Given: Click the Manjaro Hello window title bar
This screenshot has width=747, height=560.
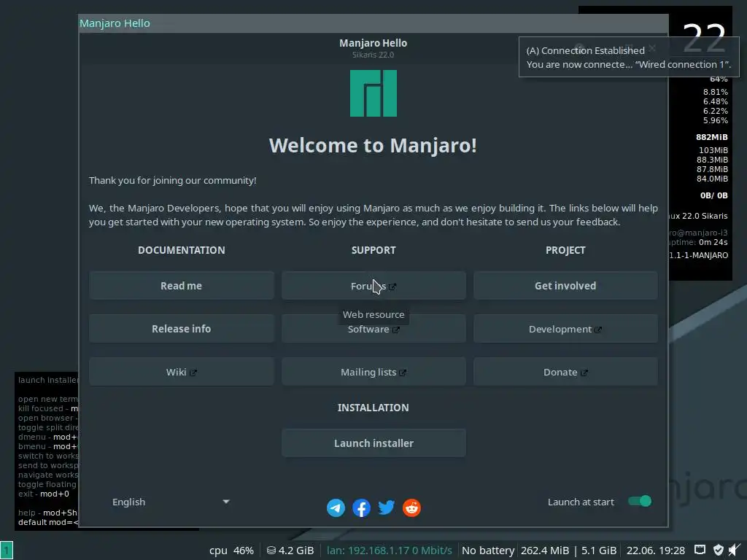Looking at the screenshot, I should [373, 23].
